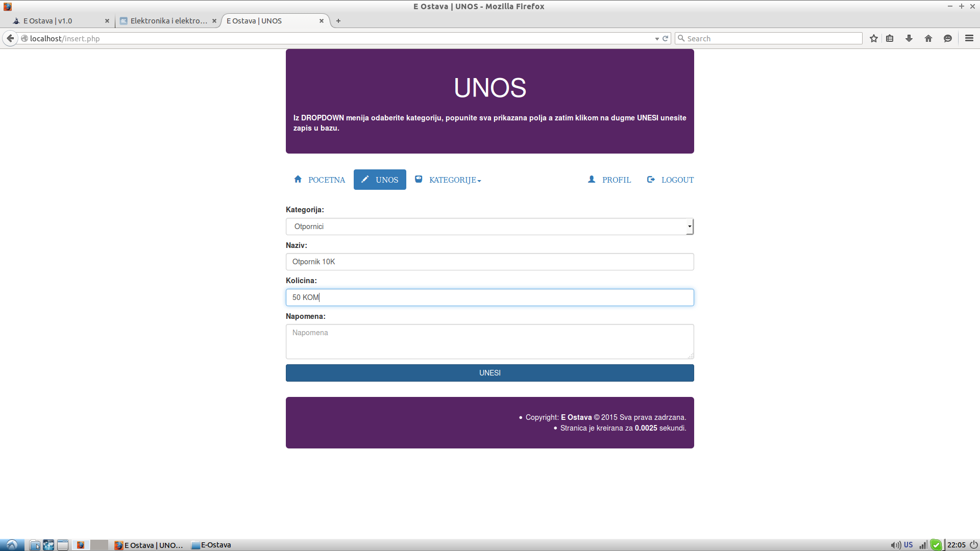Open the chat bubble icon in toolbar

948,38
